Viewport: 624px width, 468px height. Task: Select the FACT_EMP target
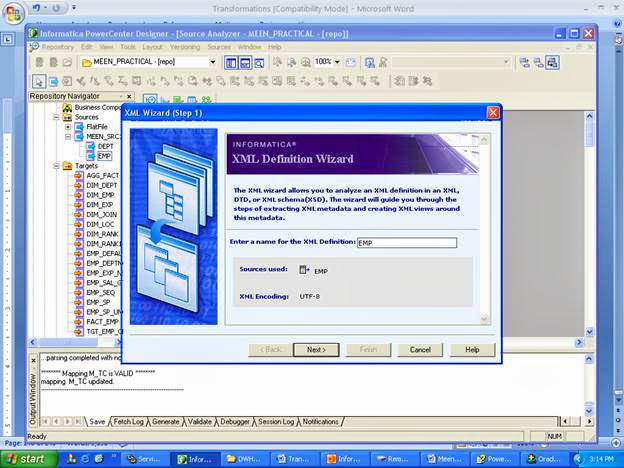tap(103, 322)
